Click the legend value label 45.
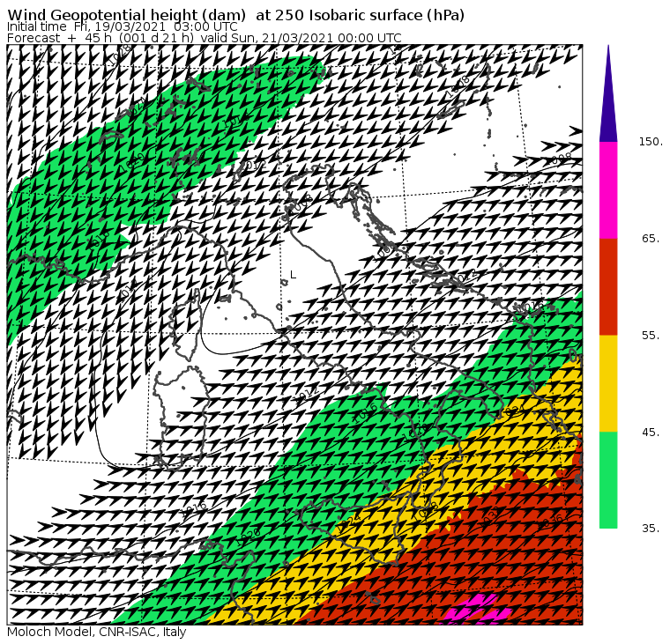This screenshot has height=644, width=670. click(x=651, y=433)
